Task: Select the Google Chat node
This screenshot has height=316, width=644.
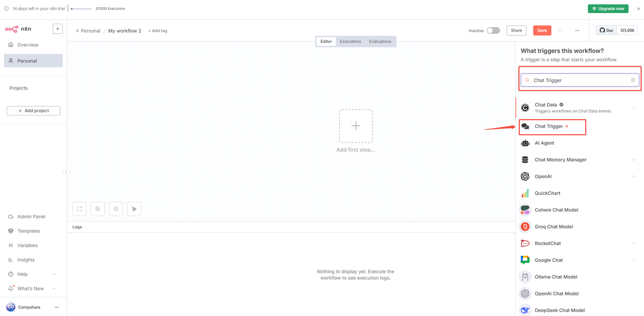Action: 580,260
